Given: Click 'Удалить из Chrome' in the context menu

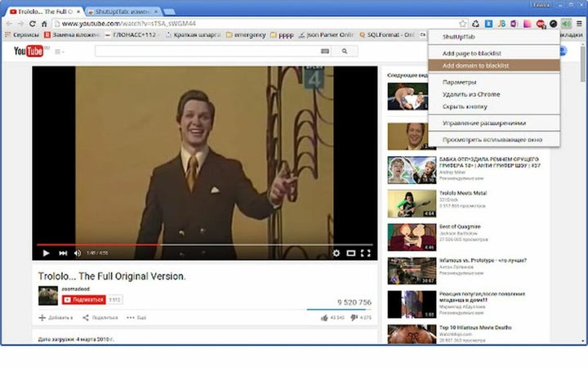Looking at the screenshot, I should [470, 94].
